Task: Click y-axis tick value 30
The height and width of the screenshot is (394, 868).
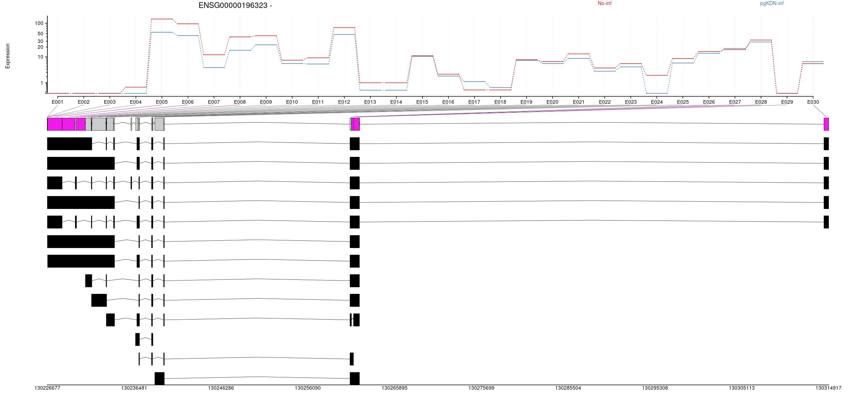Action: (x=41, y=41)
